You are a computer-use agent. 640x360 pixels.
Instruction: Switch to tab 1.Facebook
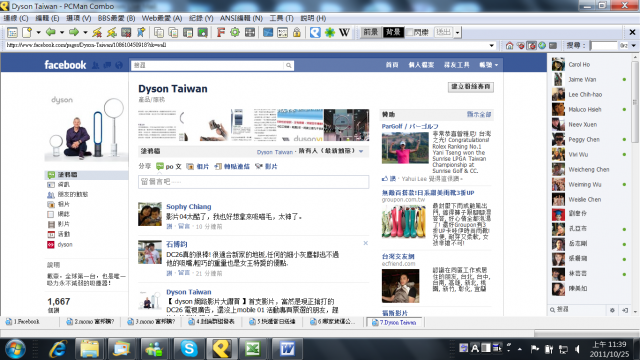pos(27,322)
